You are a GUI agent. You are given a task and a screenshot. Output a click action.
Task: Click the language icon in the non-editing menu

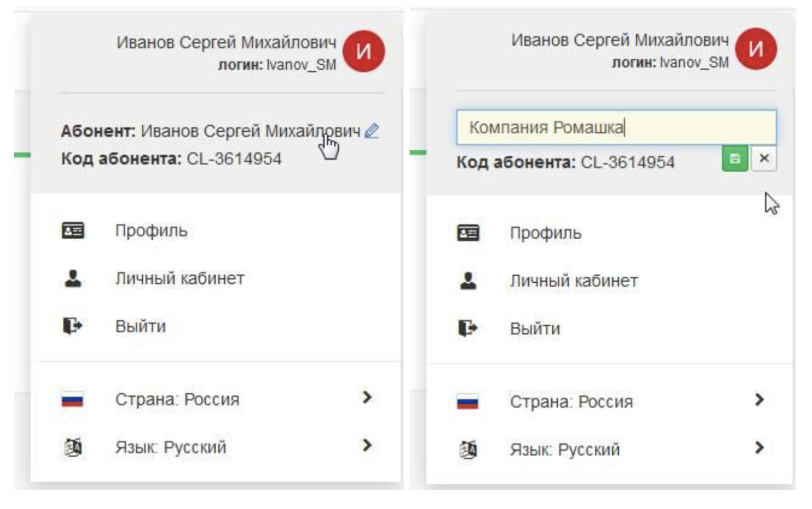pos(73,448)
